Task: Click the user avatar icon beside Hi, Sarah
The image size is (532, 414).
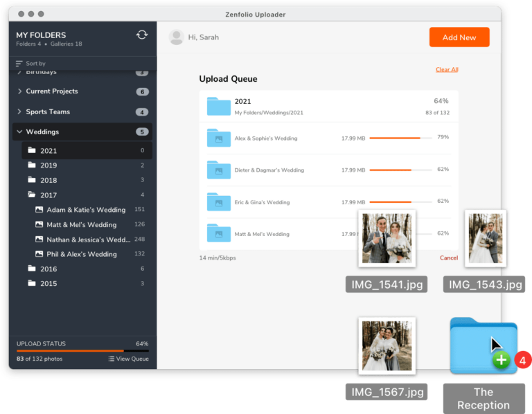Action: pos(177,37)
